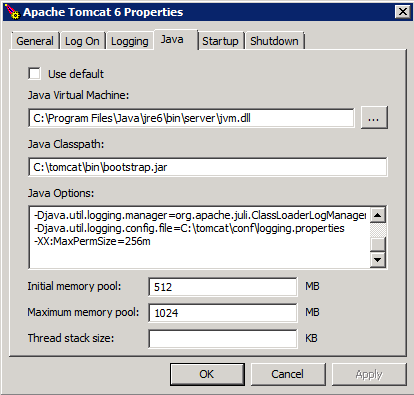Click the Apply button

click(x=369, y=374)
